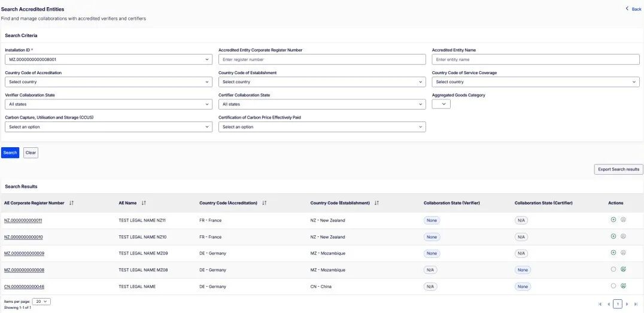Go Back using the top-right link
Viewport: 644px width, 313px height.
[633, 8]
